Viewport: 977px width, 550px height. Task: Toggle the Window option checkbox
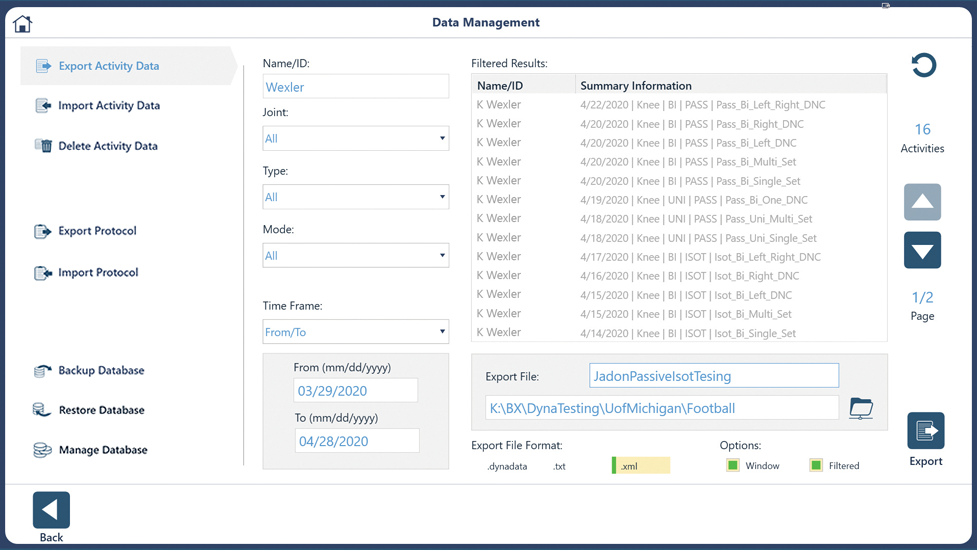pos(733,465)
